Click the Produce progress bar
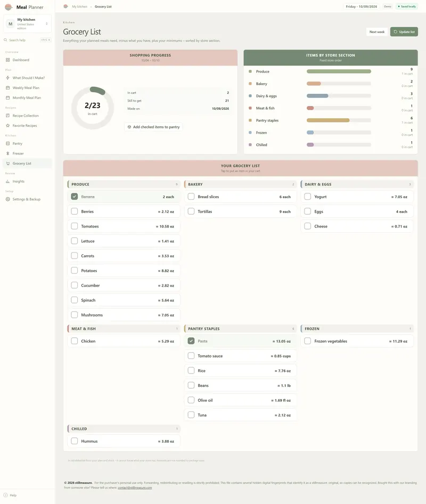Image resolution: width=426 pixels, height=504 pixels. pyautogui.click(x=339, y=71)
